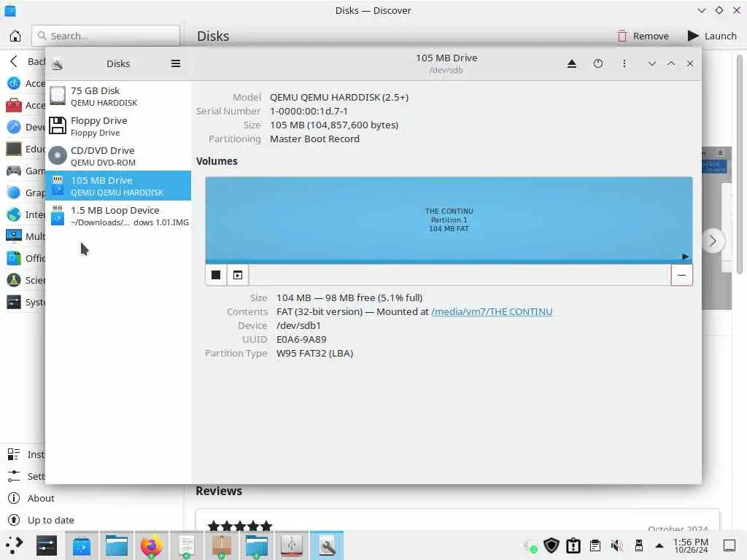747x560 pixels.
Task: Open Installed section in Discover
Action: [x=25, y=455]
